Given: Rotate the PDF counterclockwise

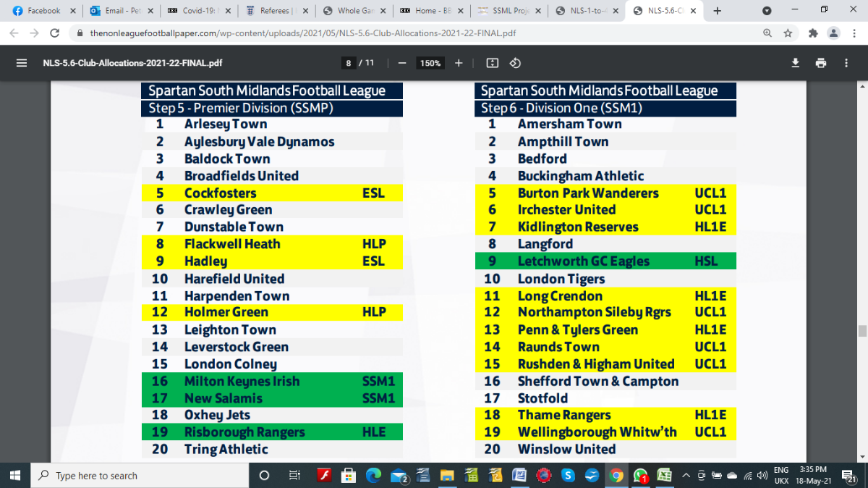Looking at the screenshot, I should point(515,63).
